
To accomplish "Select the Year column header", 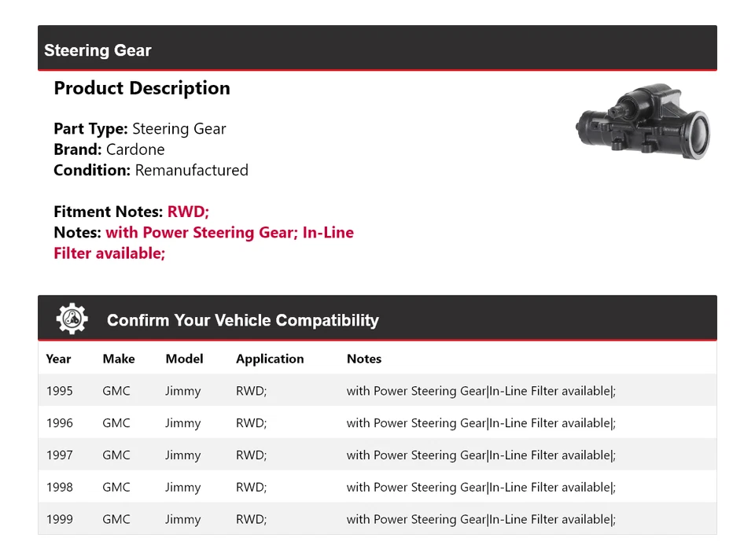I will pyautogui.click(x=58, y=359).
